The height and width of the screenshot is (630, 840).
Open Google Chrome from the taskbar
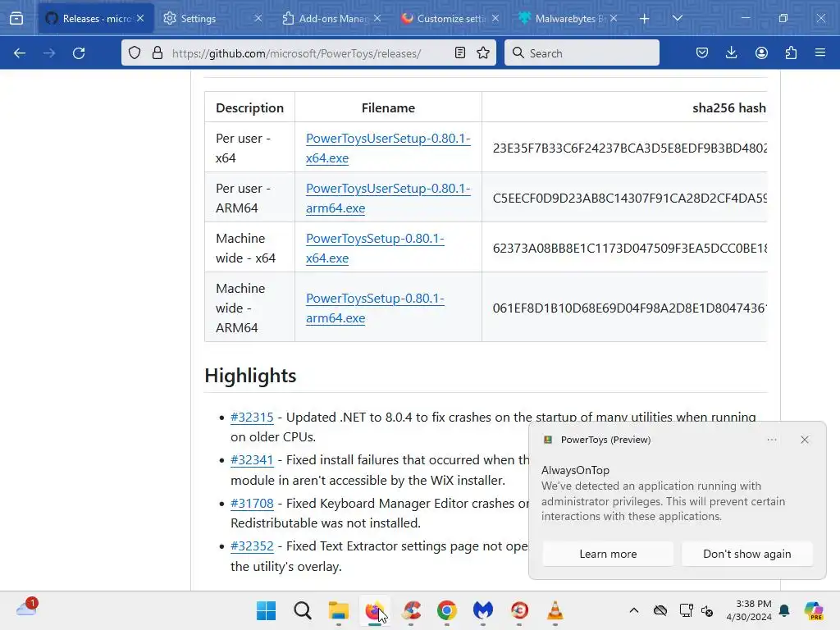click(447, 610)
